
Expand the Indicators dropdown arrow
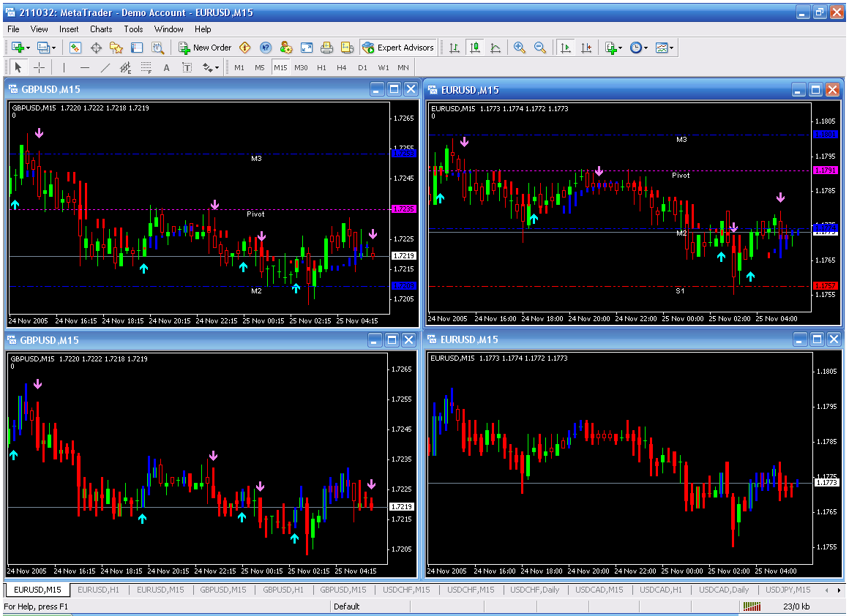point(621,48)
